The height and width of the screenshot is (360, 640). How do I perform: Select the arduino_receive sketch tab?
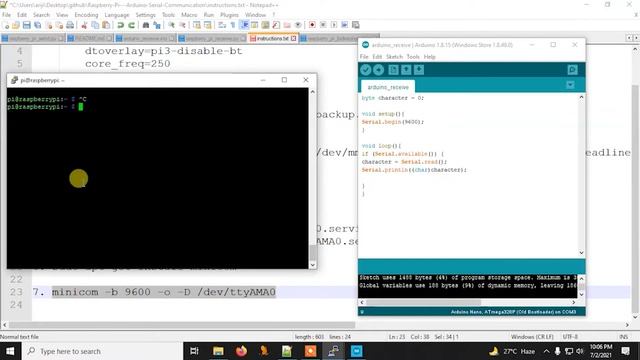(388, 87)
